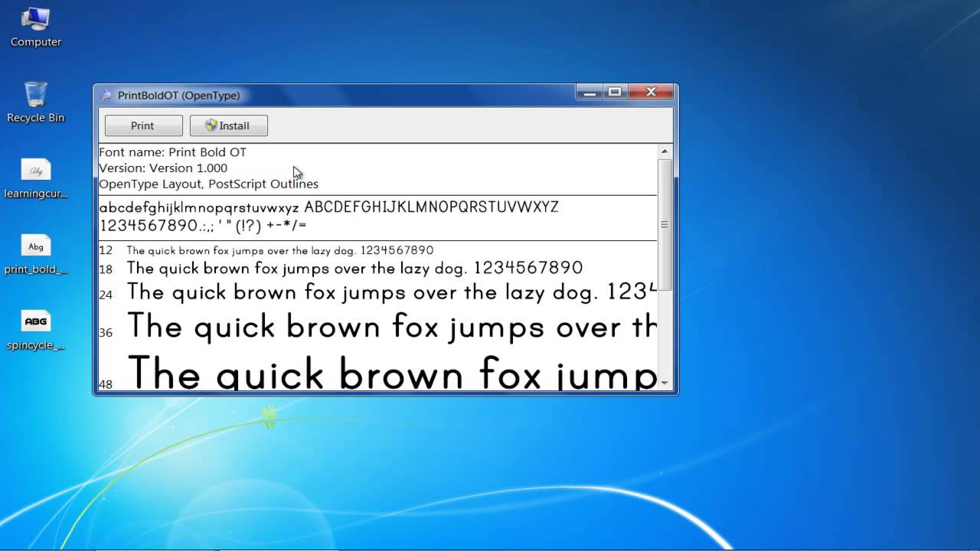This screenshot has height=551, width=980.
Task: Click the 18-point sample sentence
Action: (x=354, y=269)
